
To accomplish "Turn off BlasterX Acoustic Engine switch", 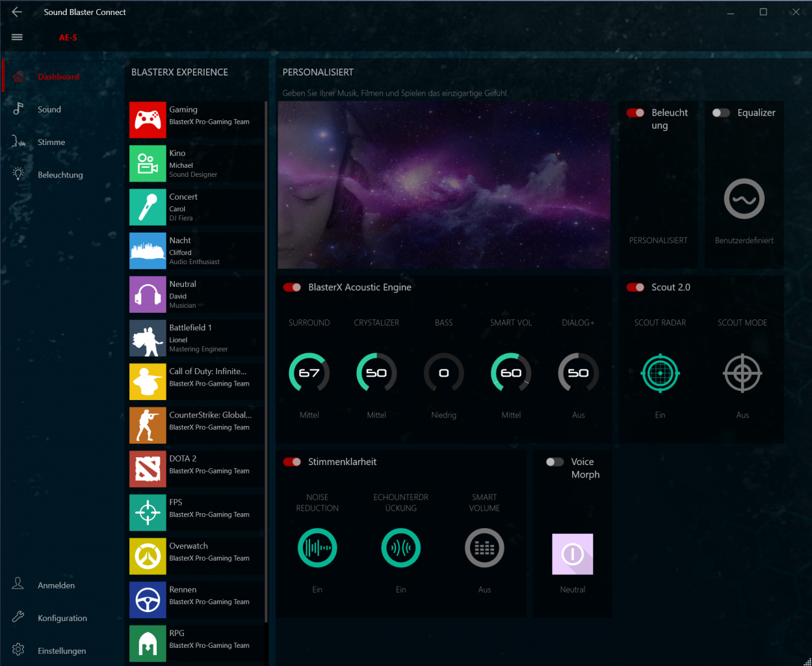I will 292,287.
